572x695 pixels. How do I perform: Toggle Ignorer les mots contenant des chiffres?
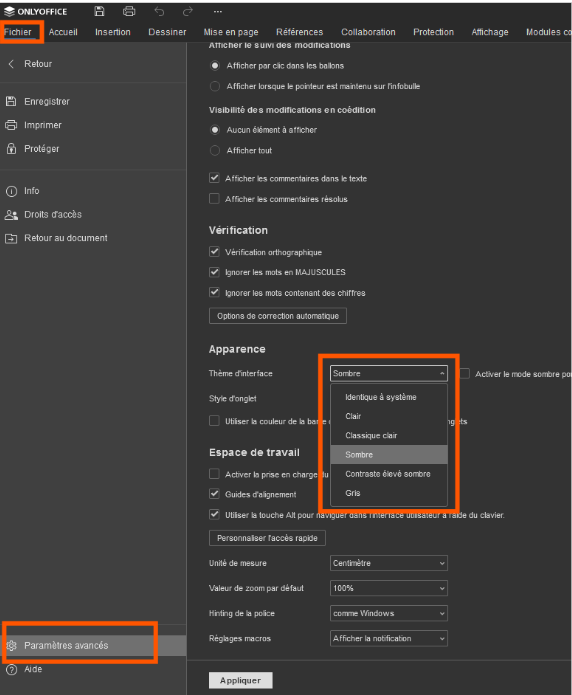click(214, 292)
